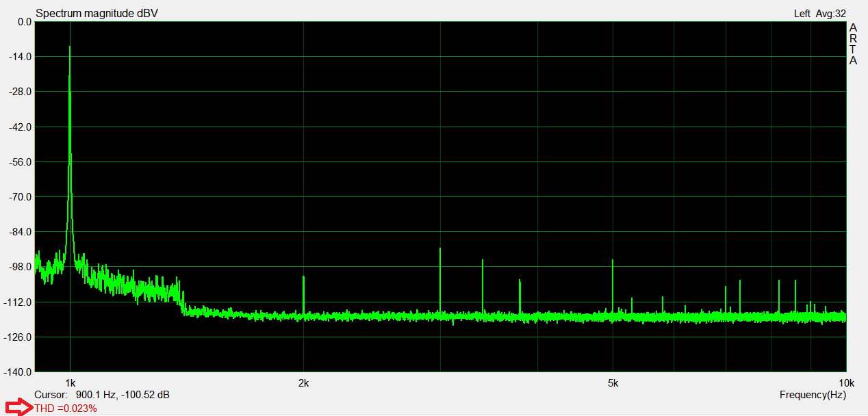Click the -14.0 axis label

[x=21, y=57]
